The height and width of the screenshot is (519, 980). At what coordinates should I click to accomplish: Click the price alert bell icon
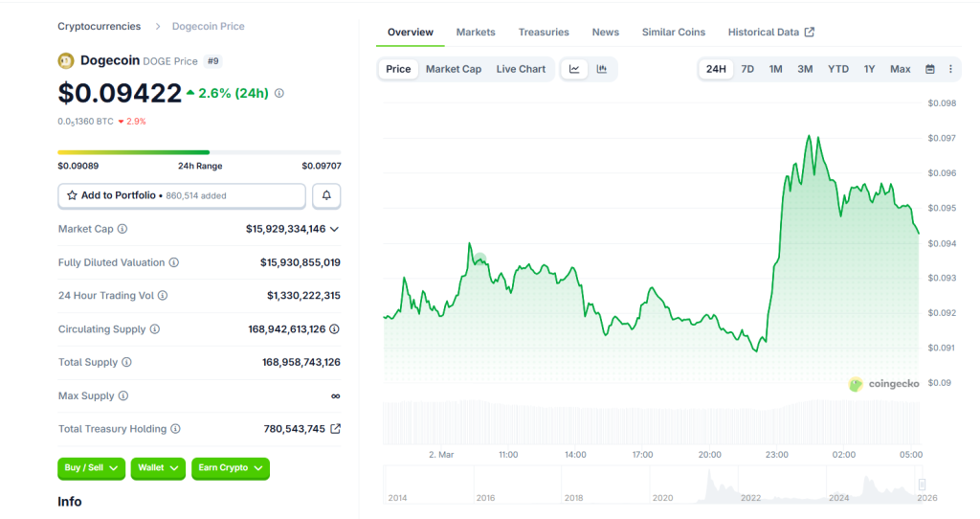click(326, 195)
